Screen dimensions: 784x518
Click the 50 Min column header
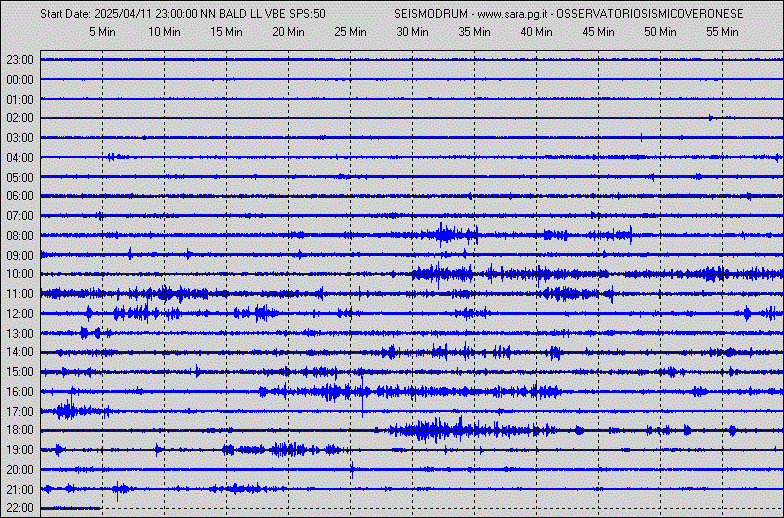click(x=660, y=32)
